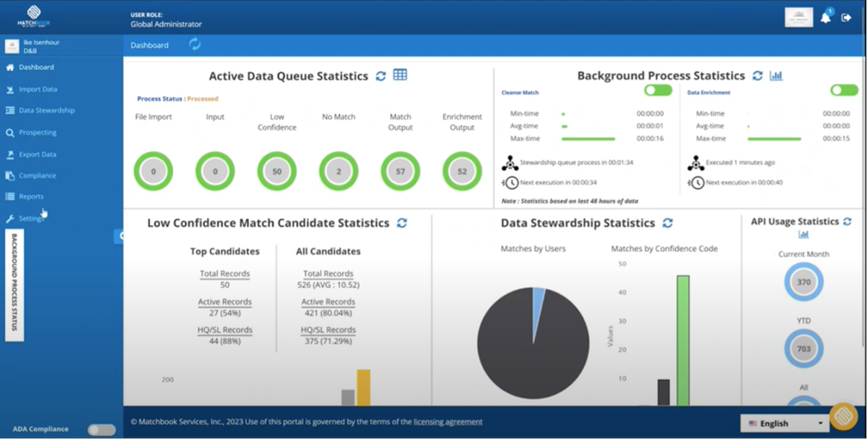Click the YTD usage circle showing 703

[803, 349]
